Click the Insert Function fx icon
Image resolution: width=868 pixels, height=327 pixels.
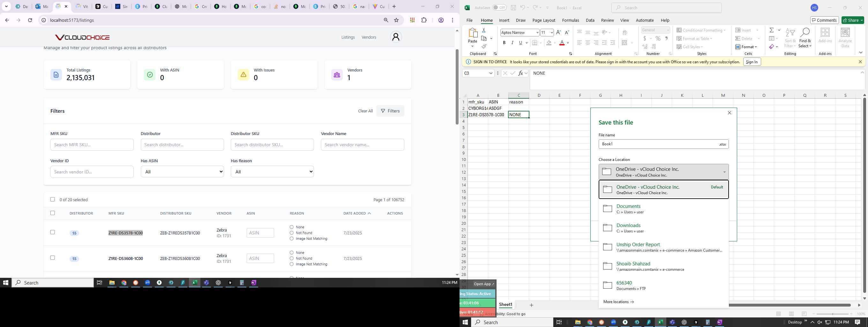coord(520,73)
